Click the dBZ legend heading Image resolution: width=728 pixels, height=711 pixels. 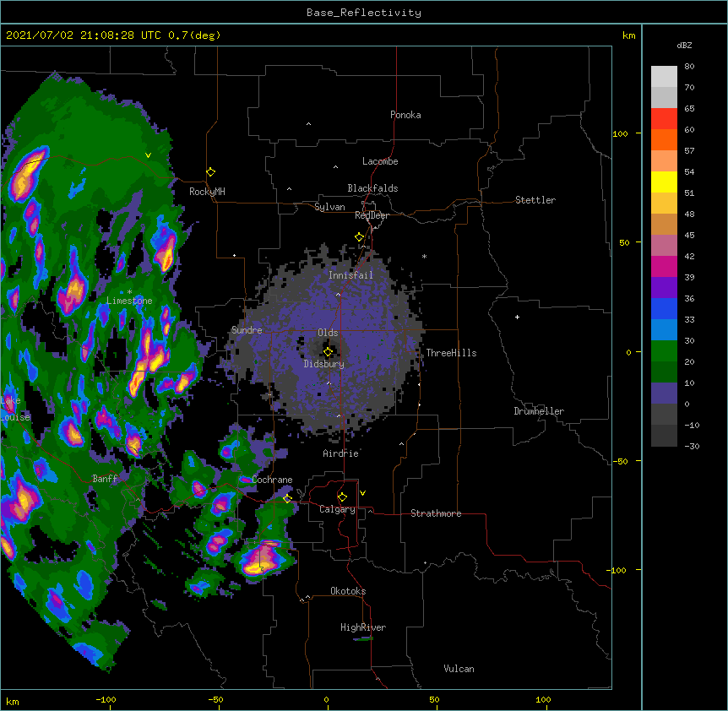tap(684, 45)
